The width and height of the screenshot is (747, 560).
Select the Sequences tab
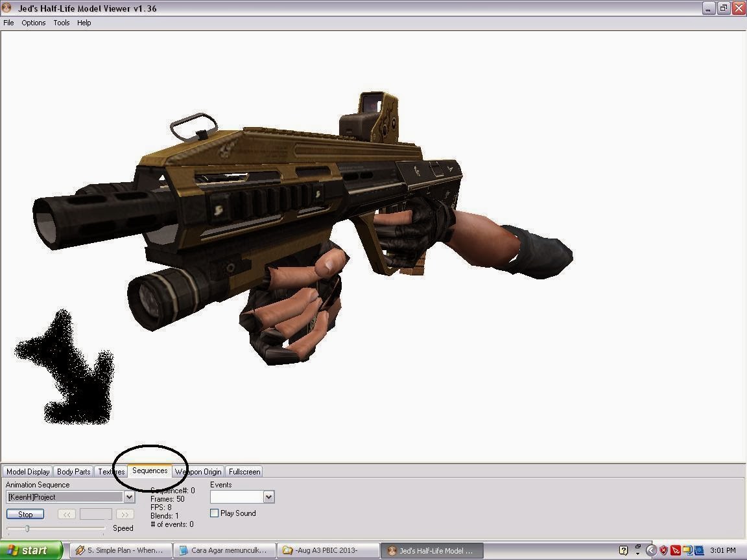[x=150, y=471]
